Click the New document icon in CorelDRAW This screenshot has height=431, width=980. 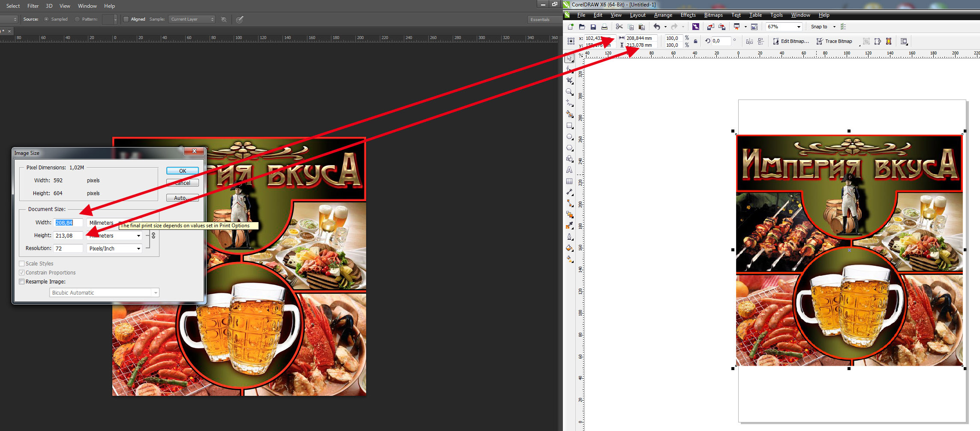click(571, 27)
